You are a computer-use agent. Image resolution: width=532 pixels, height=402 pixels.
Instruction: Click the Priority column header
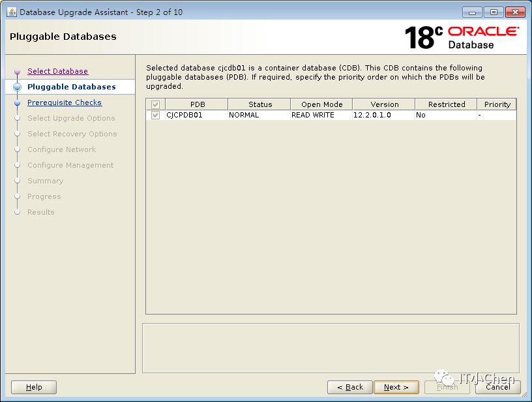[x=497, y=104]
